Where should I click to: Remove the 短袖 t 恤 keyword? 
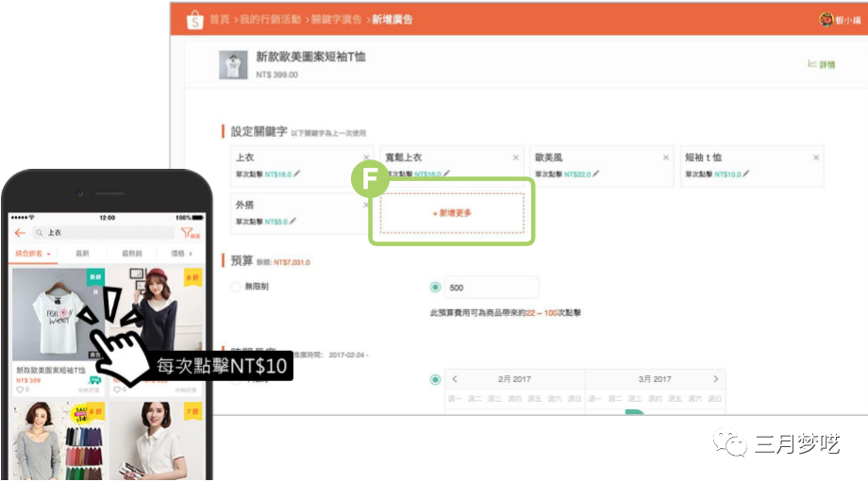pyautogui.click(x=816, y=158)
